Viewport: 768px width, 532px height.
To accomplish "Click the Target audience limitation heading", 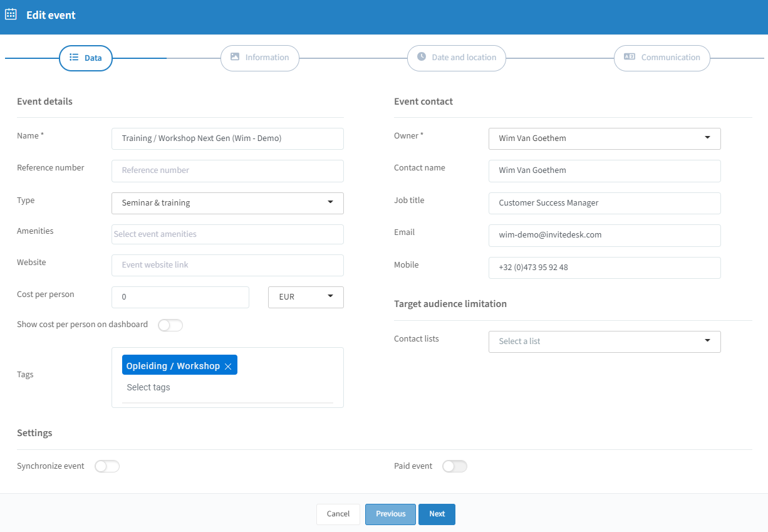I will [x=450, y=304].
